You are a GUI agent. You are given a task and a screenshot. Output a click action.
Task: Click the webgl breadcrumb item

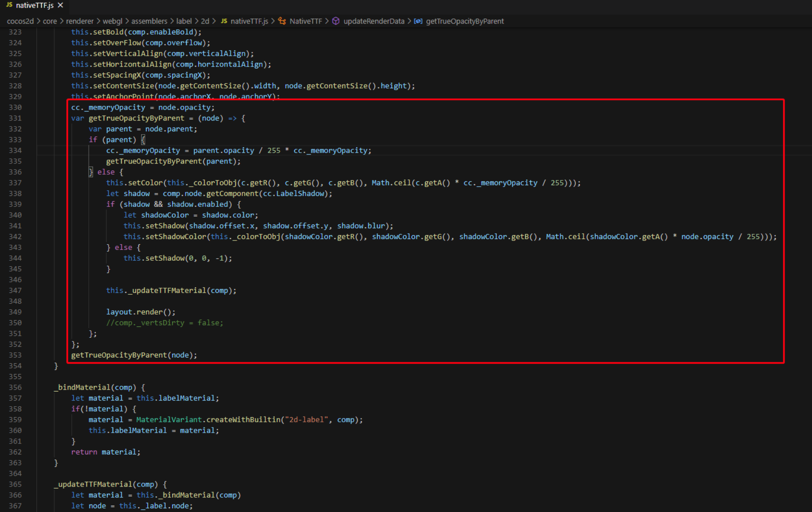pyautogui.click(x=112, y=21)
